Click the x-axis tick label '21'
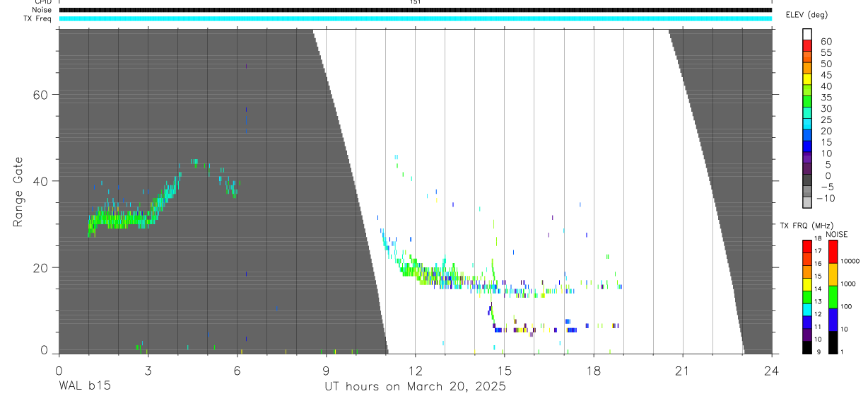 tap(683, 370)
